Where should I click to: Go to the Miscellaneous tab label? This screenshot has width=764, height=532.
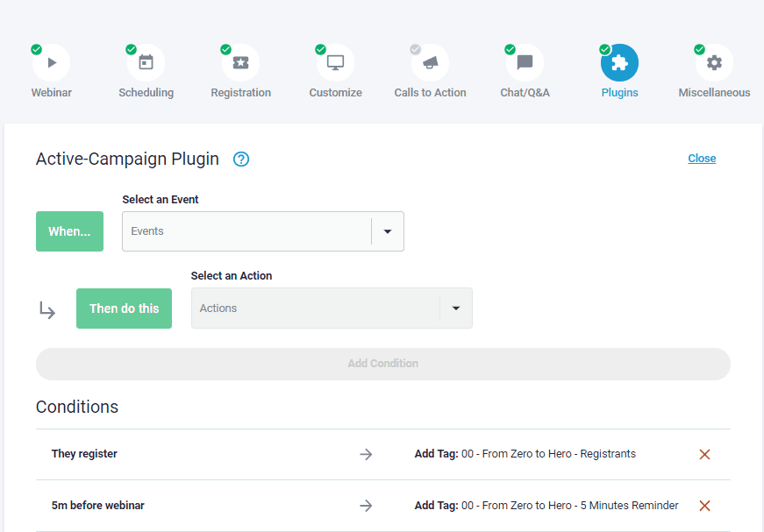(714, 93)
